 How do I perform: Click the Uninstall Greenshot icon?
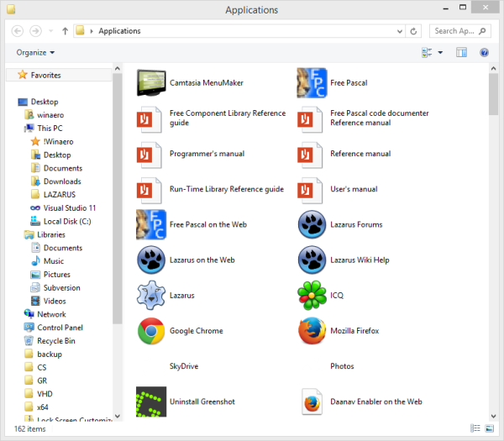click(151, 402)
